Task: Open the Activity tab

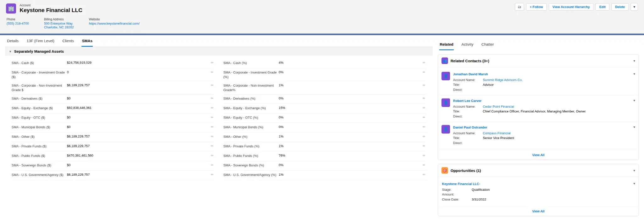Action: pyautogui.click(x=467, y=45)
